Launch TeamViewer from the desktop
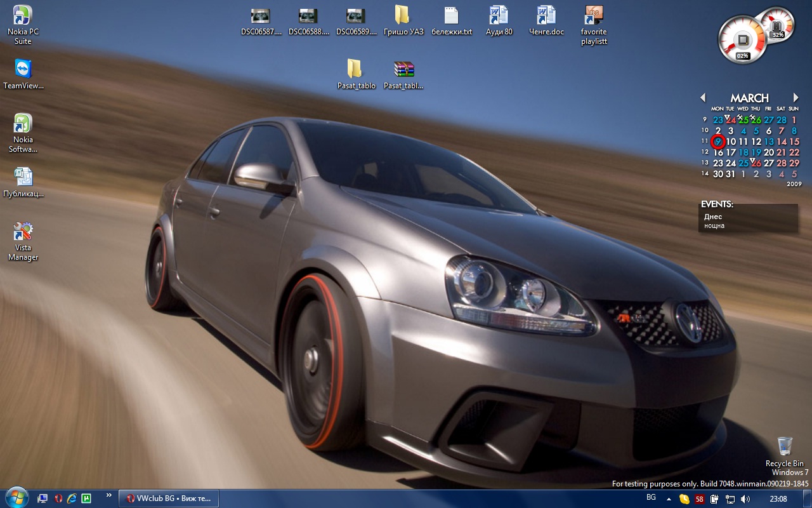 (x=23, y=70)
